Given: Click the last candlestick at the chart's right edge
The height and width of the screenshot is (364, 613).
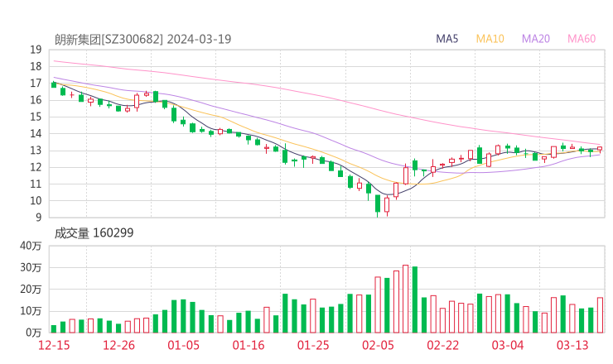Looking at the screenshot, I should pos(600,149).
